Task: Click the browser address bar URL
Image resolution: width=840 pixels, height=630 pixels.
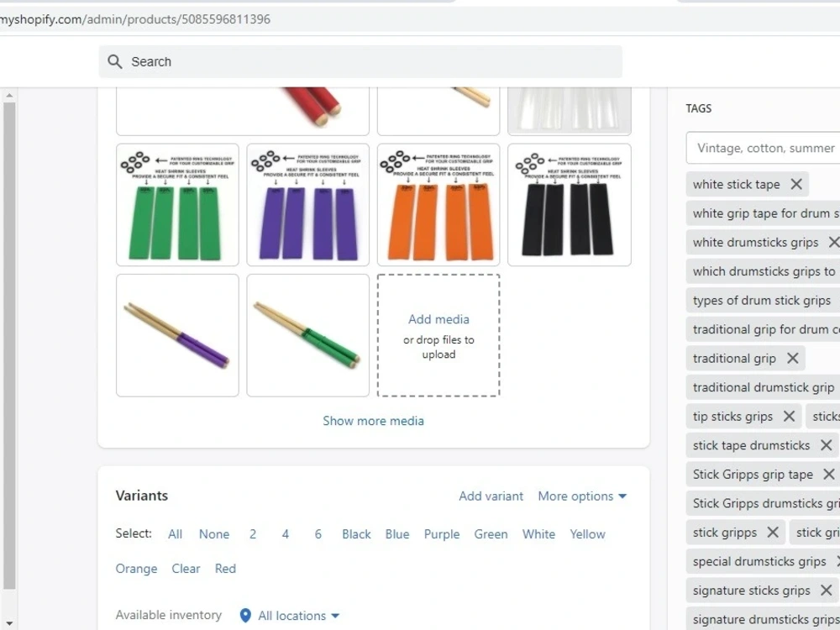Action: [x=135, y=19]
